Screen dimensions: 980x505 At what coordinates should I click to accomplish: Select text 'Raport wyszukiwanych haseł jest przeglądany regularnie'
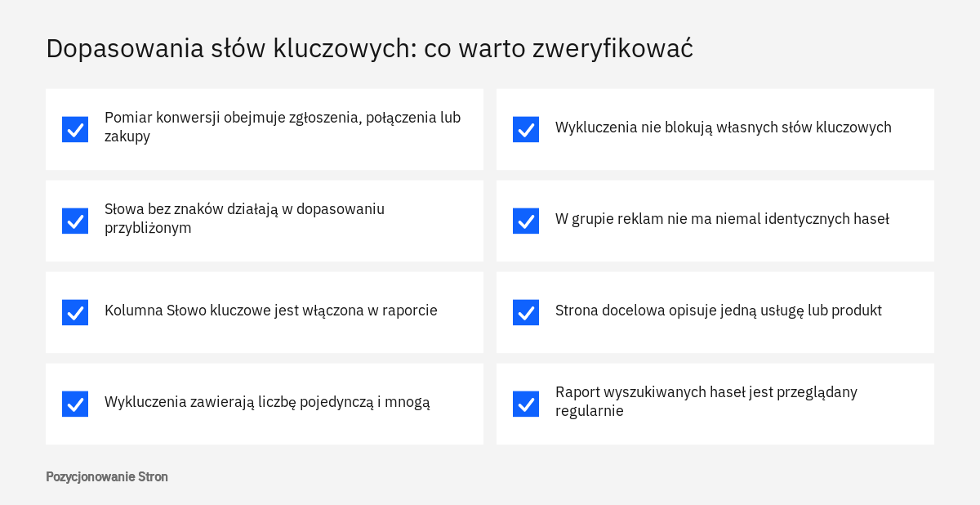tap(706, 401)
